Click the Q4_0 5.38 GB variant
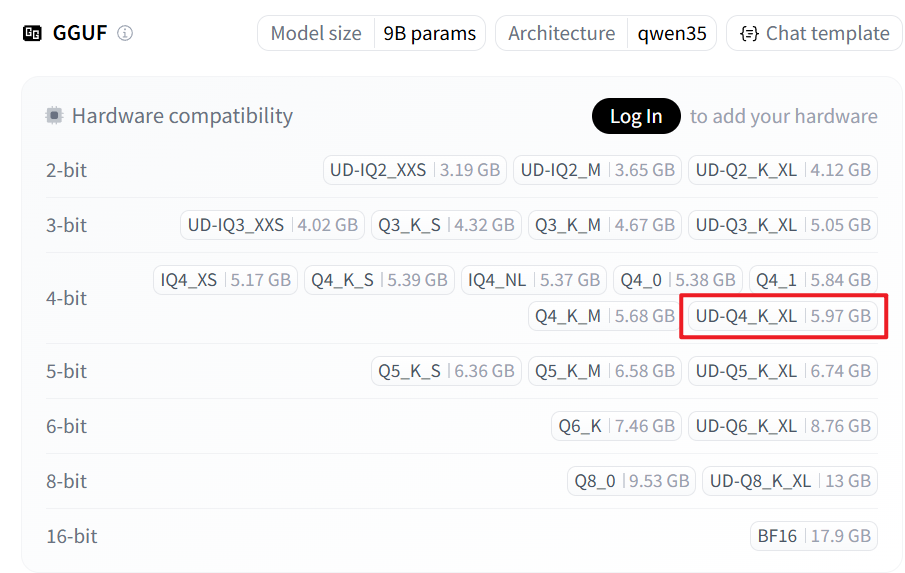905x573 pixels. (678, 280)
